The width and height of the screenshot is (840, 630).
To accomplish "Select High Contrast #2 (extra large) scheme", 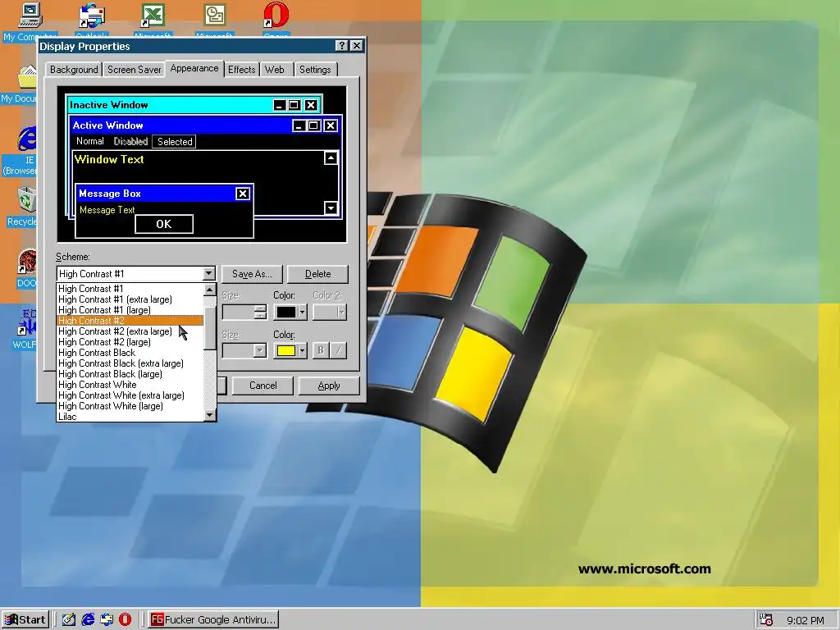I will [130, 331].
